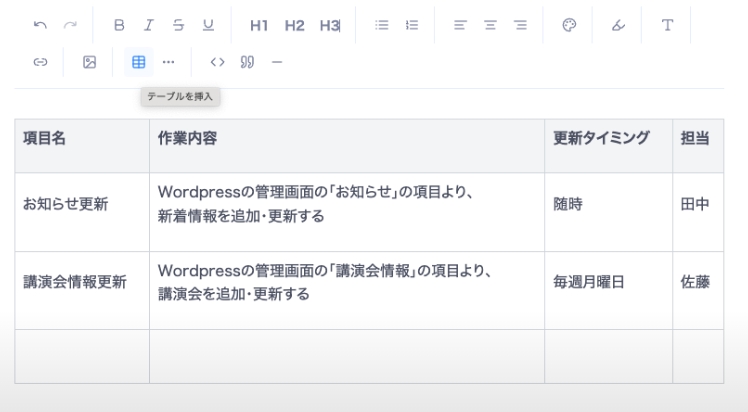Click the insert table icon
The width and height of the screenshot is (748, 412).
pyautogui.click(x=139, y=62)
